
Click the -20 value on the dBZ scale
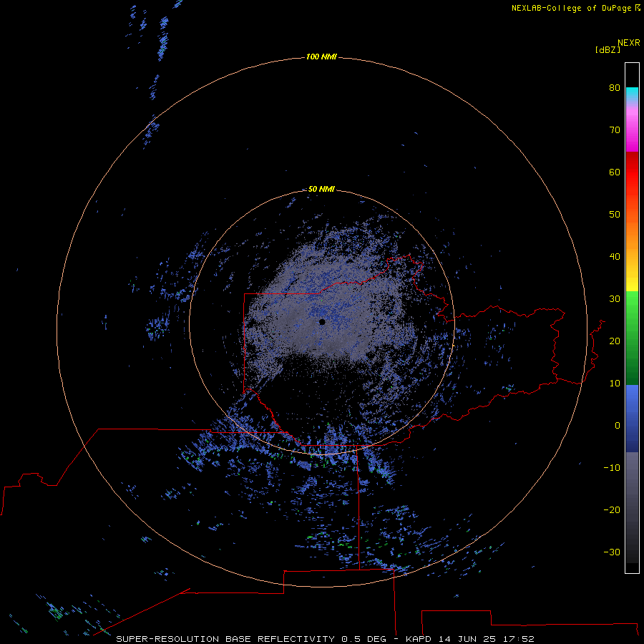[612, 509]
